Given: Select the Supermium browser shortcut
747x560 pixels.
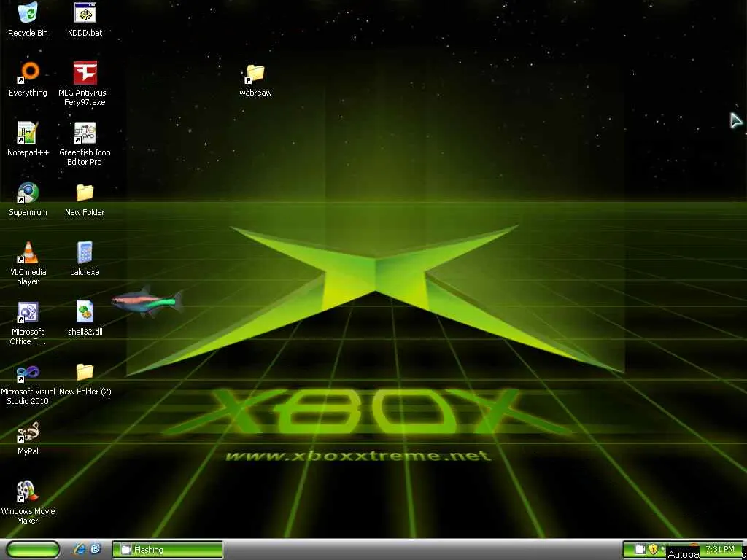Looking at the screenshot, I should (x=28, y=192).
